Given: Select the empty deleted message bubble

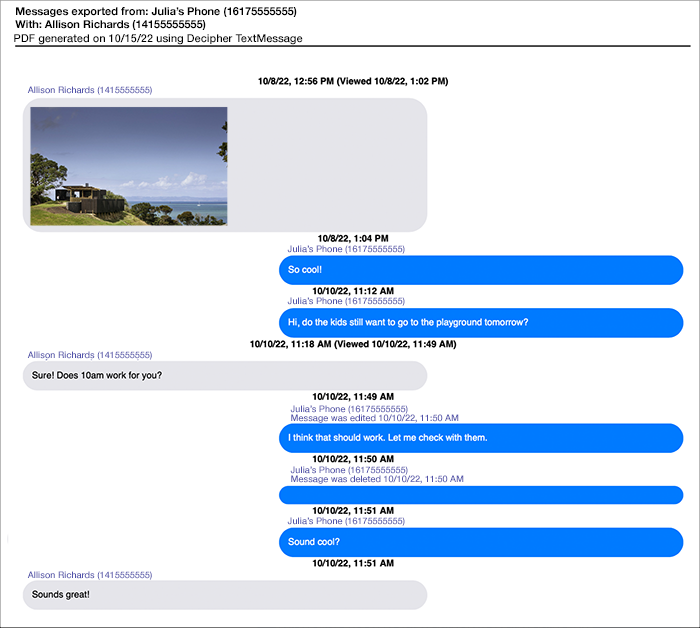Looking at the screenshot, I should 481,495.
